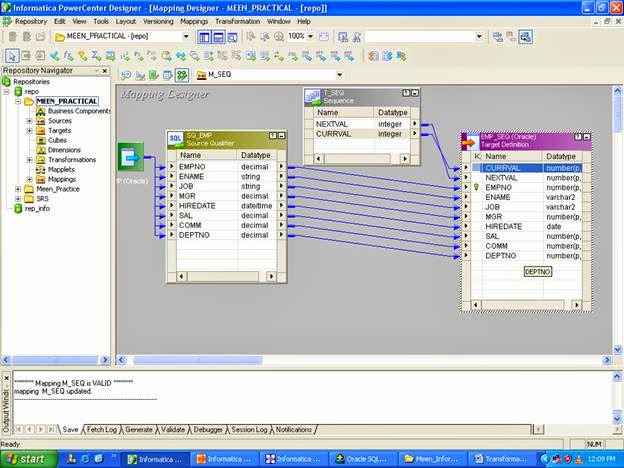624x468 pixels.
Task: Click the Business Components icon in the tree
Action: pos(41,111)
